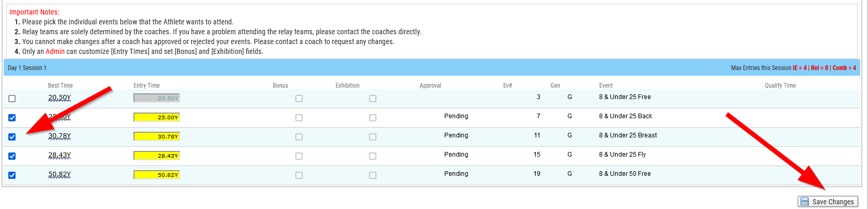Uncheck the 25 Fly event checkbox

tap(12, 156)
